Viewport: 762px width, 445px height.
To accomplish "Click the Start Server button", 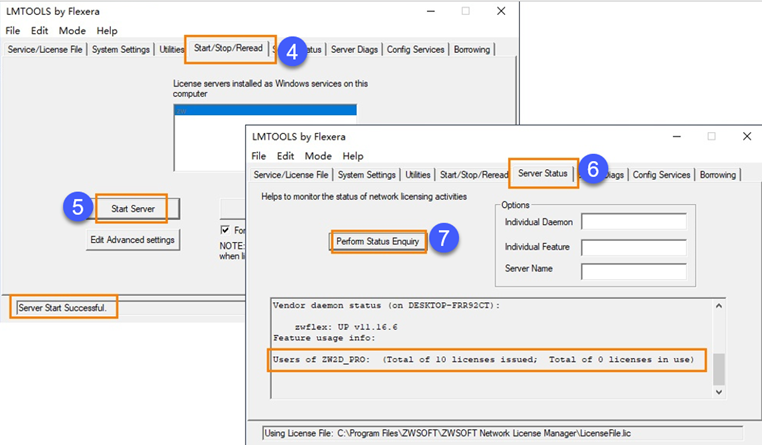I will click(x=133, y=209).
